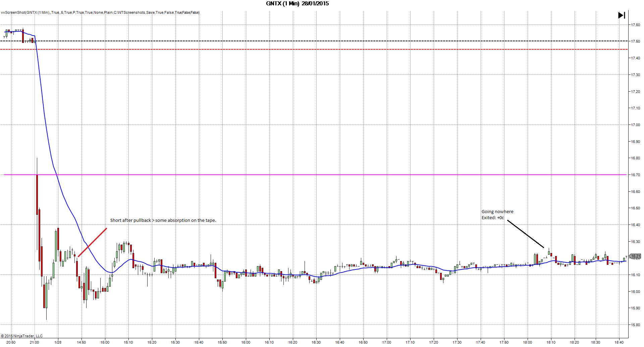Screen dimensions: 644x347
Task: Click the 15:00 time axis label
Action: point(105,342)
